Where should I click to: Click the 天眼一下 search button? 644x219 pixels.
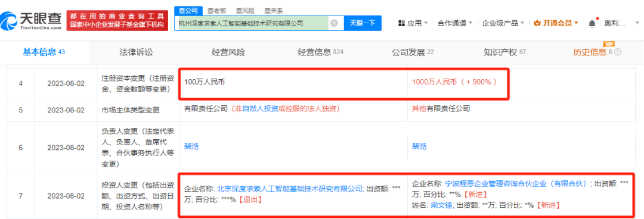[363, 23]
